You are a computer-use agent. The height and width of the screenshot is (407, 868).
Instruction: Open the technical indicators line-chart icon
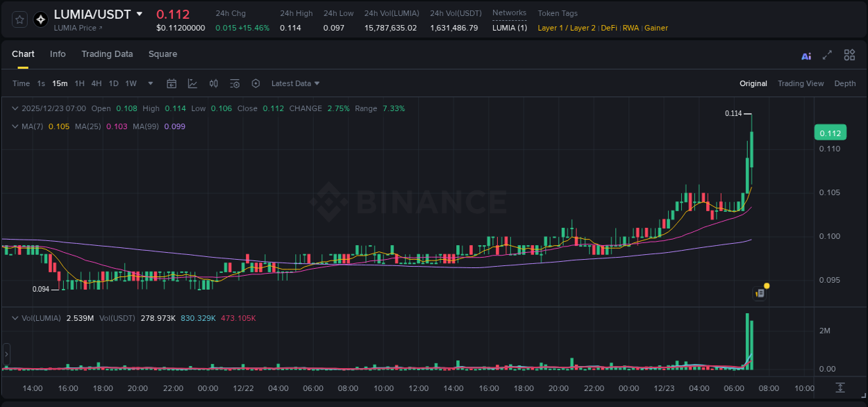click(x=192, y=83)
